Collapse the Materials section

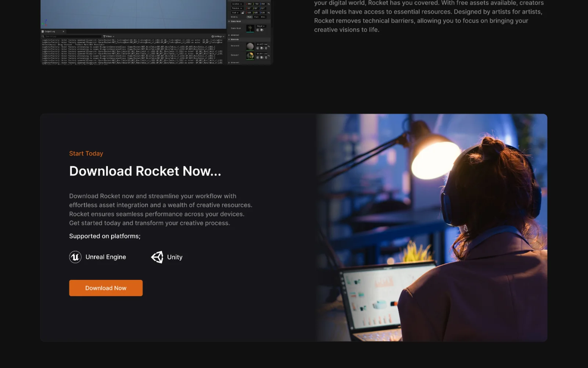click(229, 39)
